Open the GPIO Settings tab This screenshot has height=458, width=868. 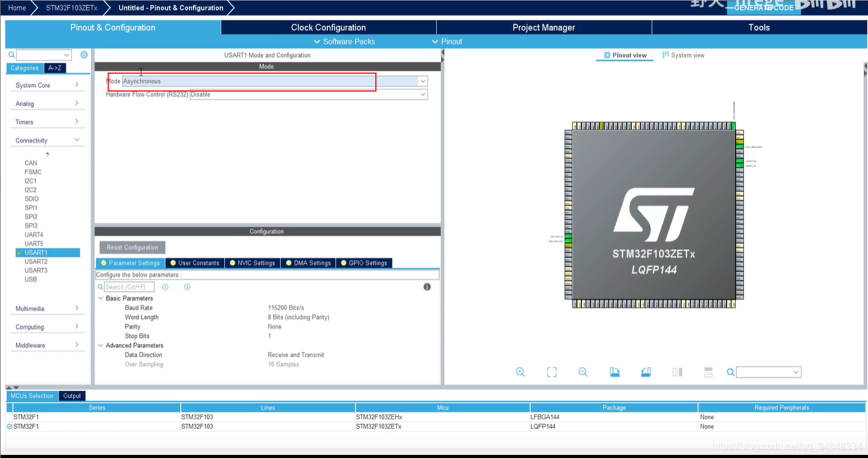(x=364, y=263)
